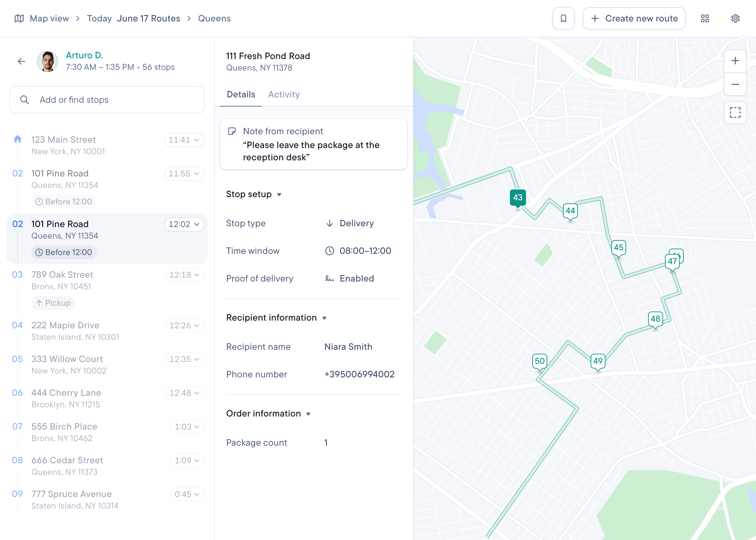Zoom out on the map
Screen dimensions: 756x540
735,84
